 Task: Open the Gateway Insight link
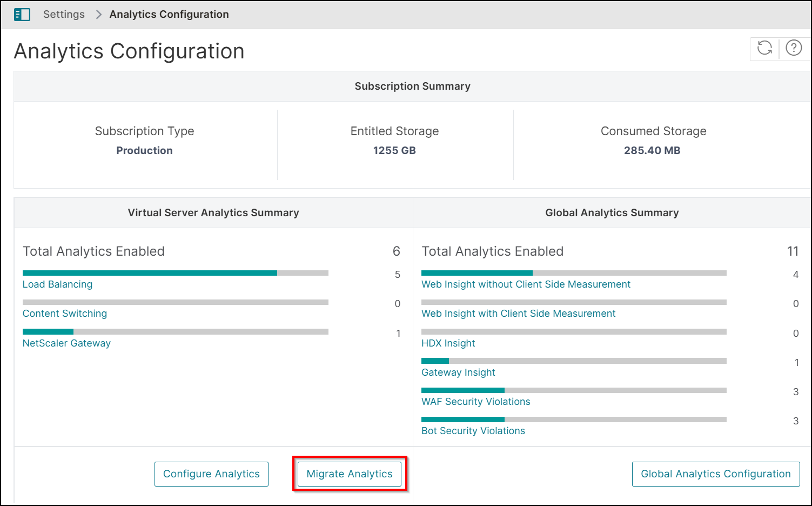click(x=458, y=372)
